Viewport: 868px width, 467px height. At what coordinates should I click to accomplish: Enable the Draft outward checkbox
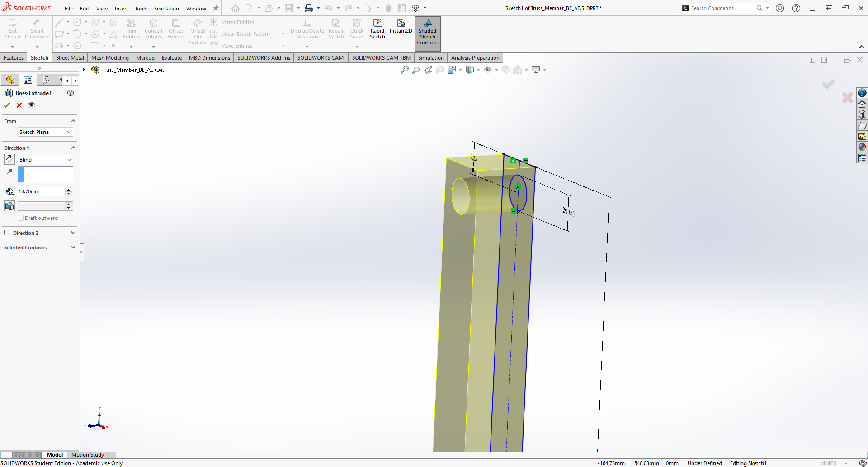click(x=20, y=218)
